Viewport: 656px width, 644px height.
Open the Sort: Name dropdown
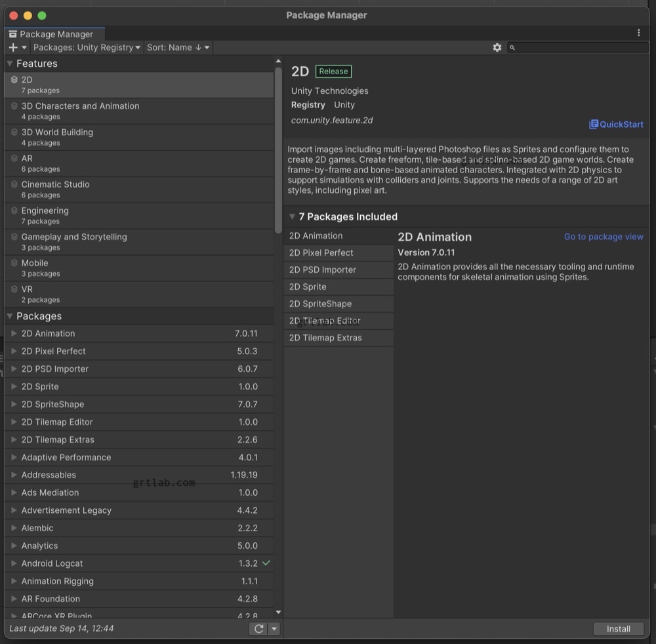176,47
